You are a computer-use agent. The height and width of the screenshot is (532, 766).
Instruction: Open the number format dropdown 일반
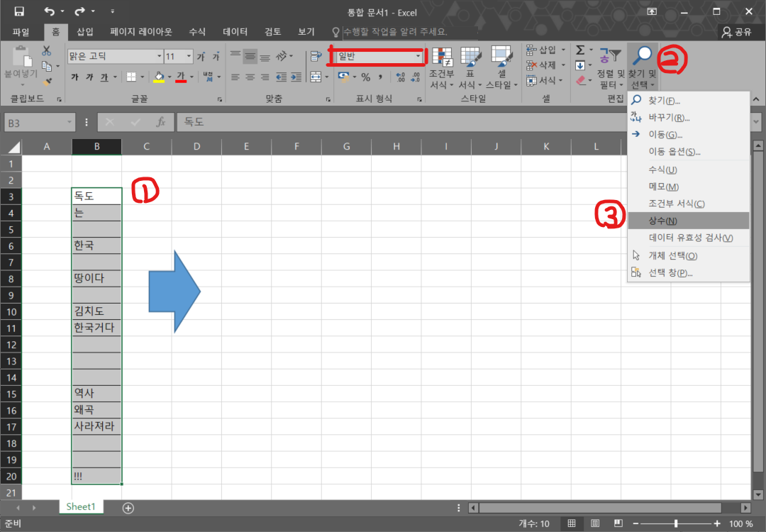coord(418,57)
